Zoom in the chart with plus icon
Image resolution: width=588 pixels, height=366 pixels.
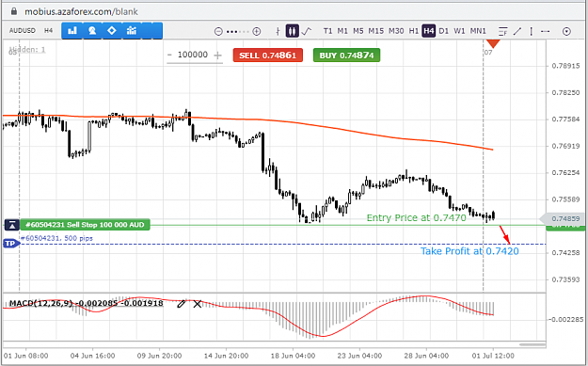[257, 31]
